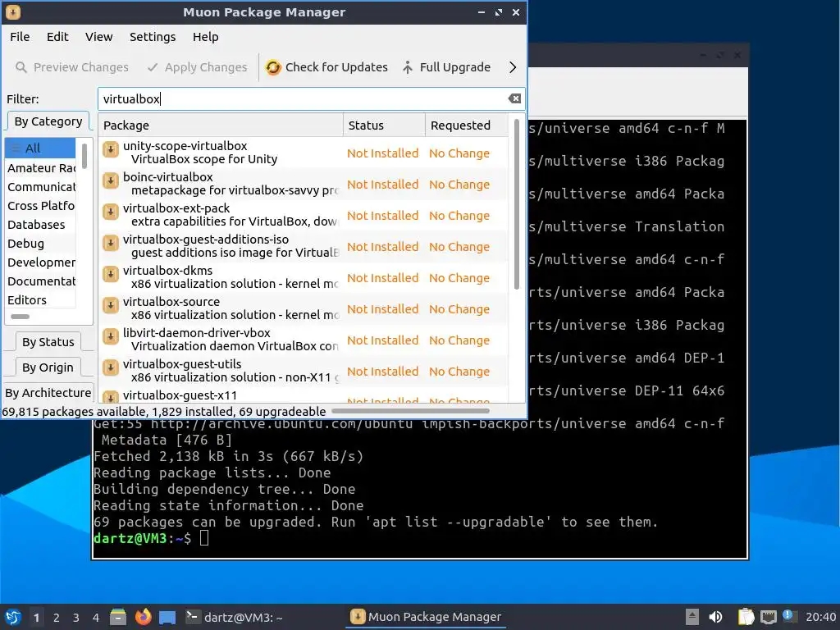Screen dimensions: 840x630
Task: Switch to the By Category tab
Action: coord(48,121)
